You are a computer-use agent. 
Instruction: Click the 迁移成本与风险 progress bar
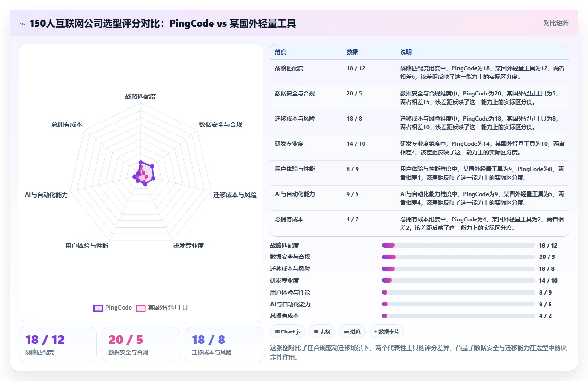click(458, 269)
